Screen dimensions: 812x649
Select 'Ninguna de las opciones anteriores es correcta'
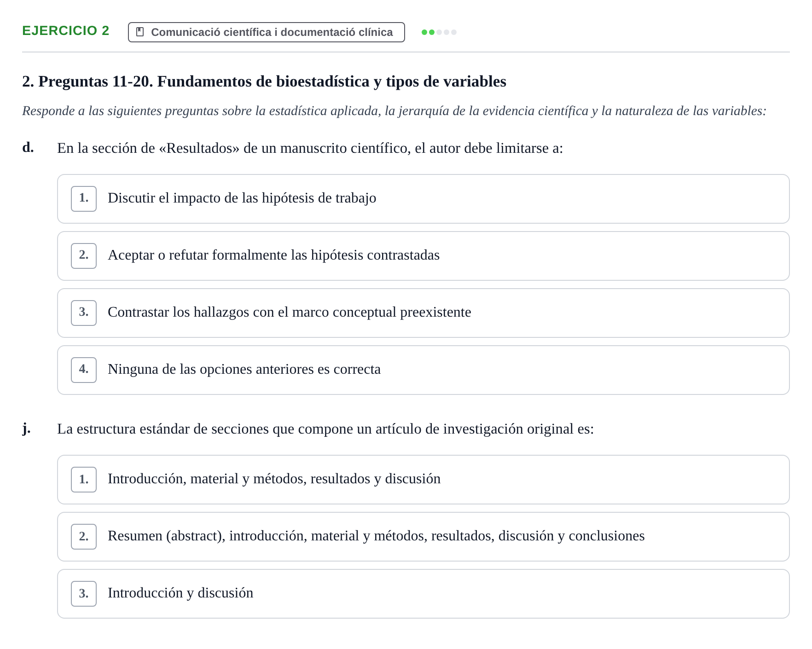click(423, 370)
